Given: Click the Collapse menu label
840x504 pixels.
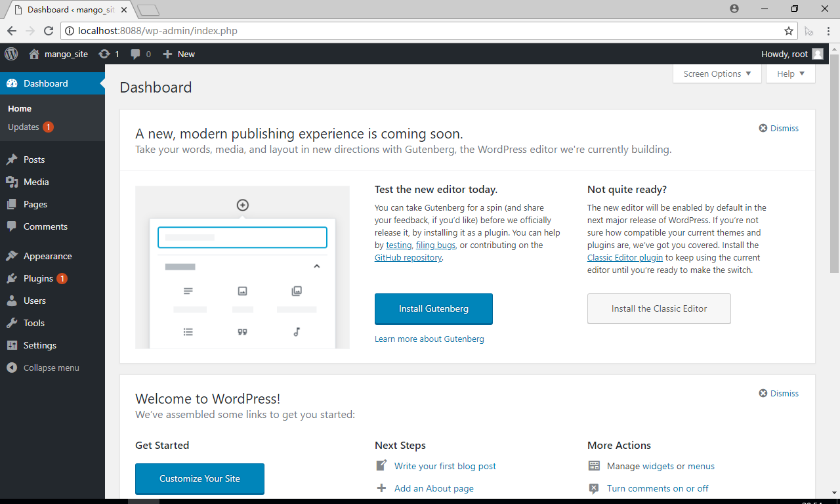Looking at the screenshot, I should click(51, 367).
